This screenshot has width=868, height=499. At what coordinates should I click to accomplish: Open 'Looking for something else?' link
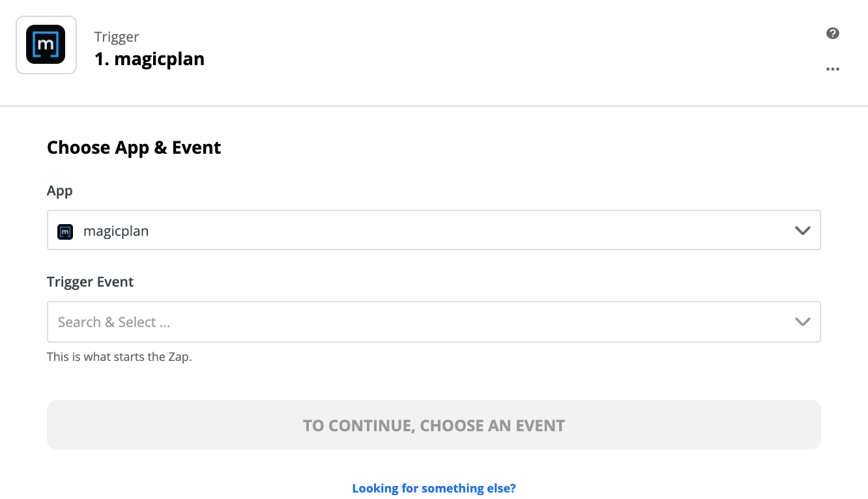[x=433, y=488]
